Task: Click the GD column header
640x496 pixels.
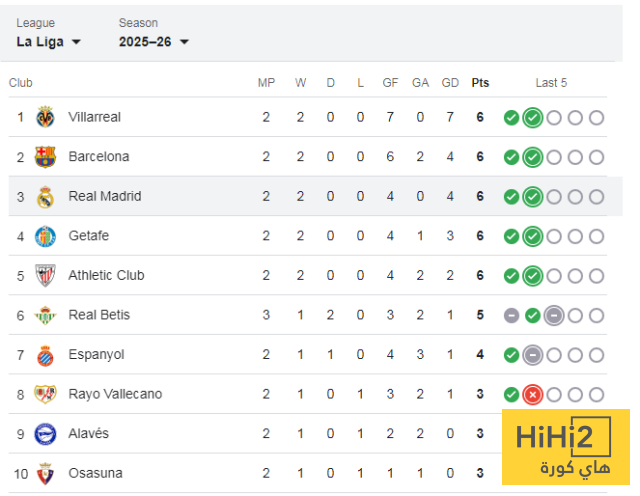Action: tap(450, 83)
